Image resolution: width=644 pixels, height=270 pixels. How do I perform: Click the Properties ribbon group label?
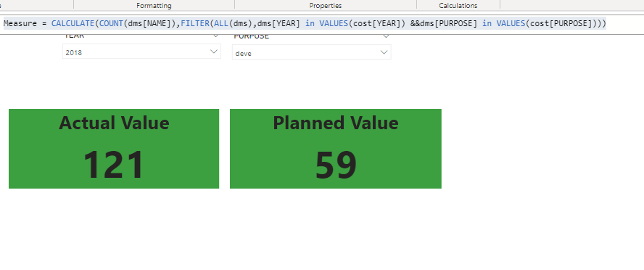point(326,6)
